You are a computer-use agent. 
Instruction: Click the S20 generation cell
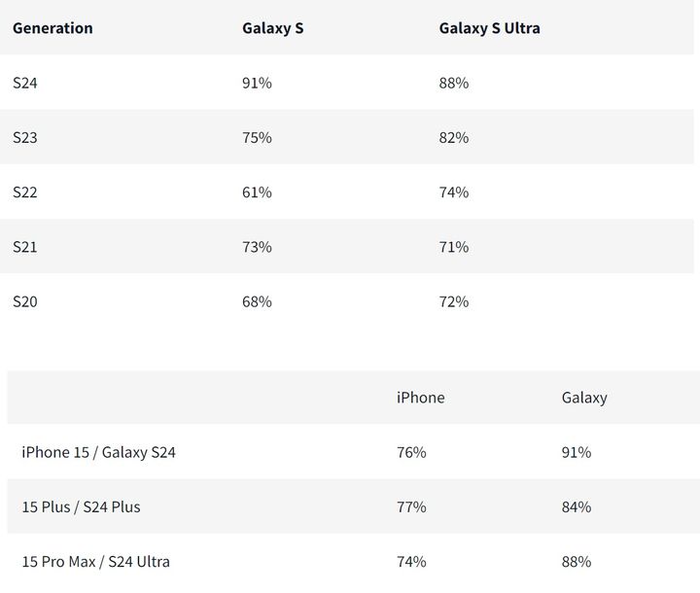point(25,301)
